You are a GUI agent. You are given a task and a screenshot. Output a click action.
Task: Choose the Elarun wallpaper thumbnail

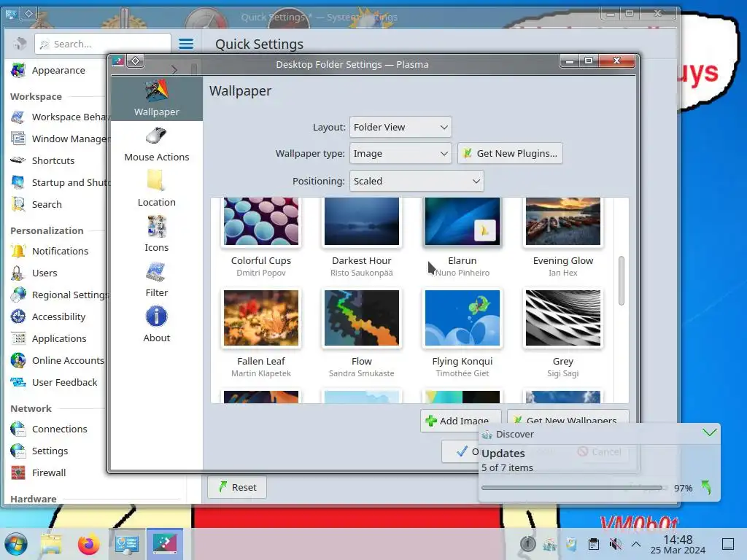[462, 222]
